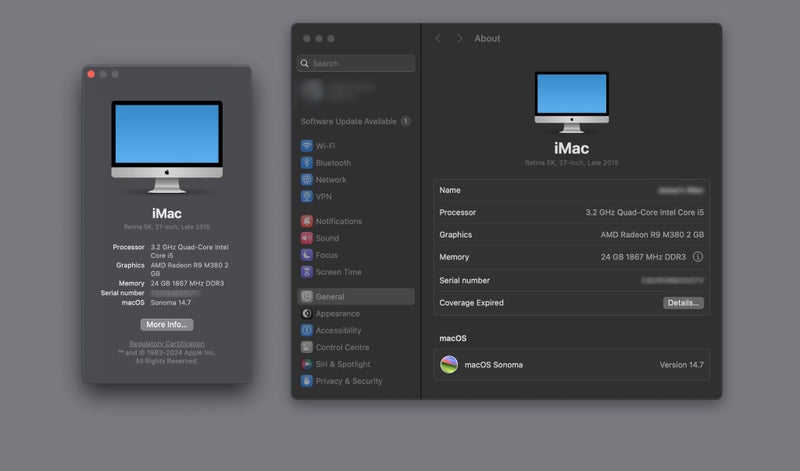Viewport: 800px width, 471px height.
Task: Click the Focus moon icon
Action: 307,255
